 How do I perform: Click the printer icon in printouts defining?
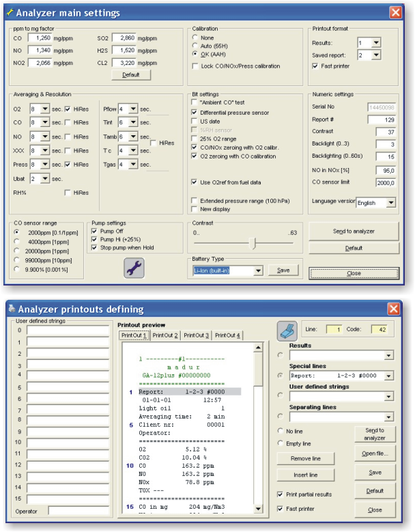287,331
